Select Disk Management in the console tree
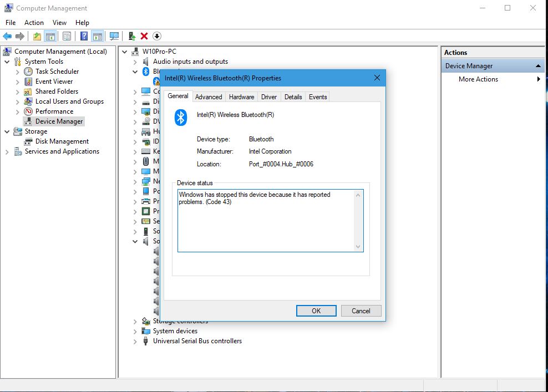Screen dimensions: 548x392 62,141
